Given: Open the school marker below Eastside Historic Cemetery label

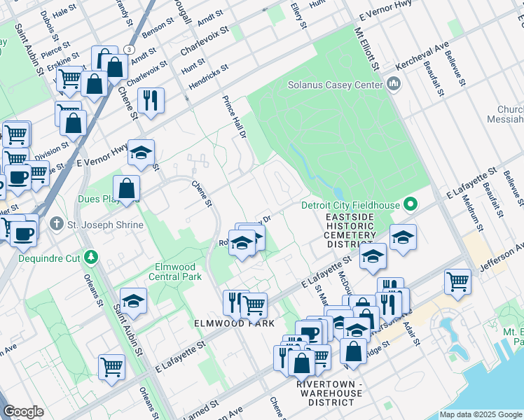Looking at the screenshot, I should click(373, 257).
